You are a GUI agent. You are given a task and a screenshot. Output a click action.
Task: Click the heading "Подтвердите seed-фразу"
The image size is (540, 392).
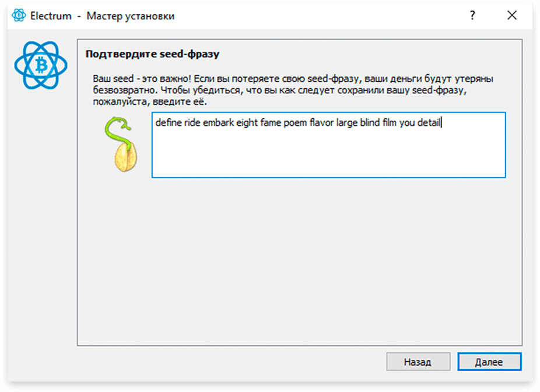point(153,54)
